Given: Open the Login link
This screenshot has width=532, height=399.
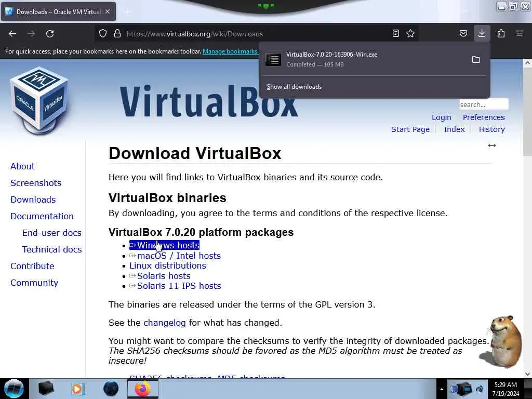Looking at the screenshot, I should pyautogui.click(x=442, y=117).
